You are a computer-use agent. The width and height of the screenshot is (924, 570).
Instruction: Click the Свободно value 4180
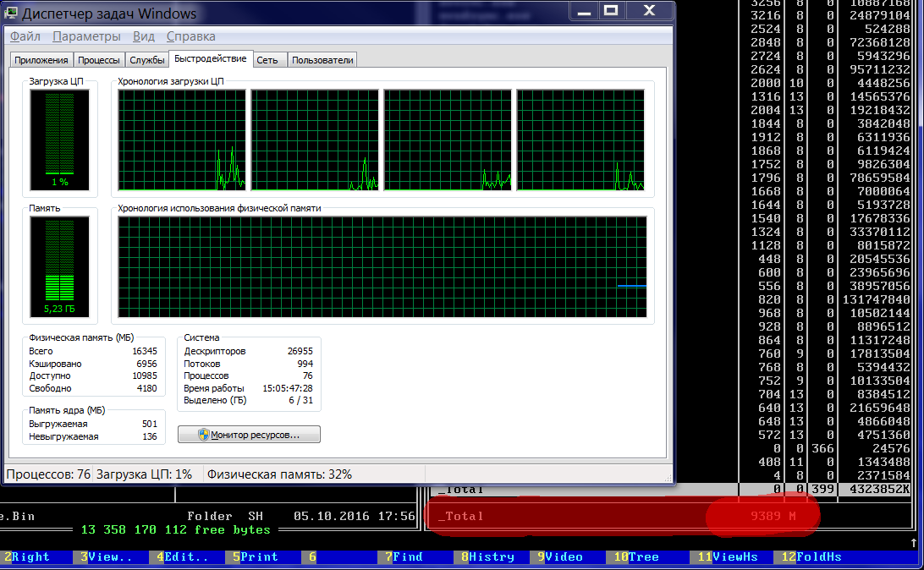click(146, 389)
